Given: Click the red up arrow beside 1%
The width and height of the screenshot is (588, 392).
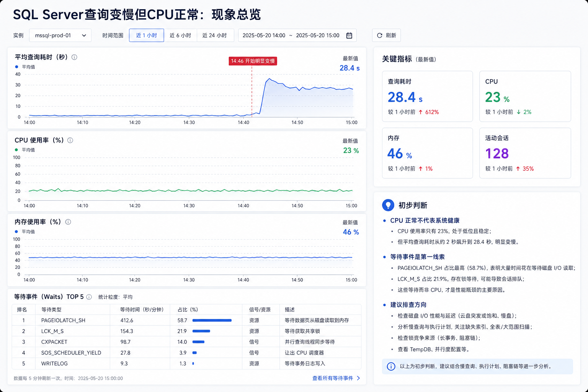Looking at the screenshot, I should point(421,169).
